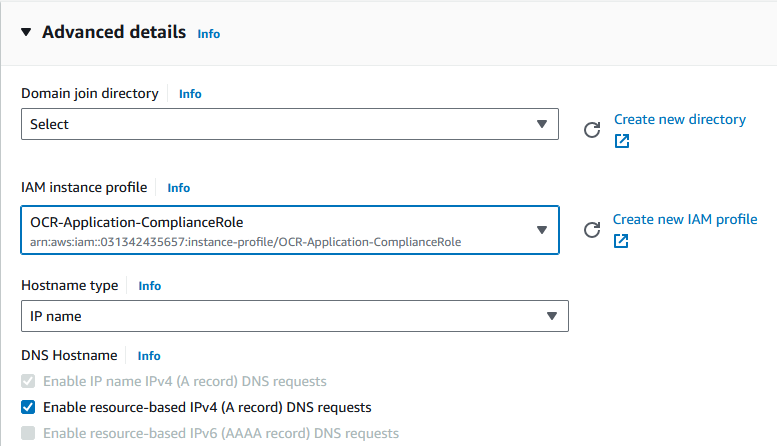Refresh the domain join directory list
This screenshot has height=446, width=777.
pos(592,130)
